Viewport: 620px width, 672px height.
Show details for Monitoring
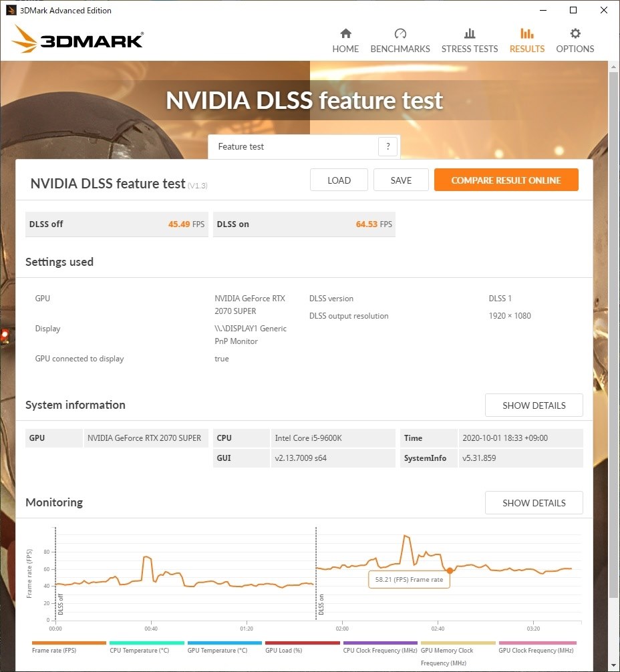[x=534, y=503]
